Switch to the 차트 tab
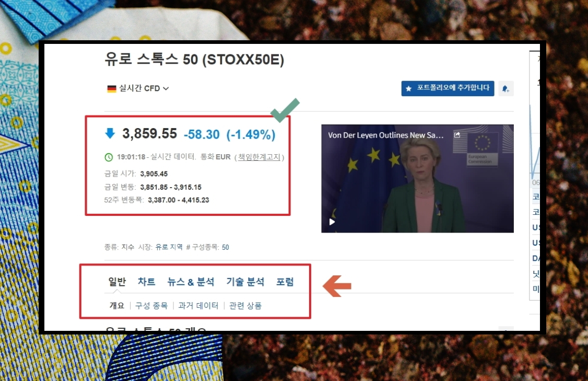 147,282
